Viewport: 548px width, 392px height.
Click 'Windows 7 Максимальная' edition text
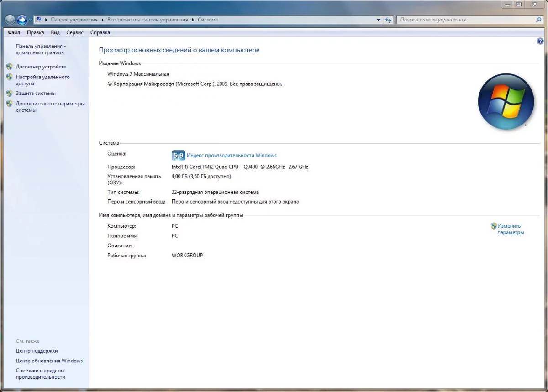138,74
